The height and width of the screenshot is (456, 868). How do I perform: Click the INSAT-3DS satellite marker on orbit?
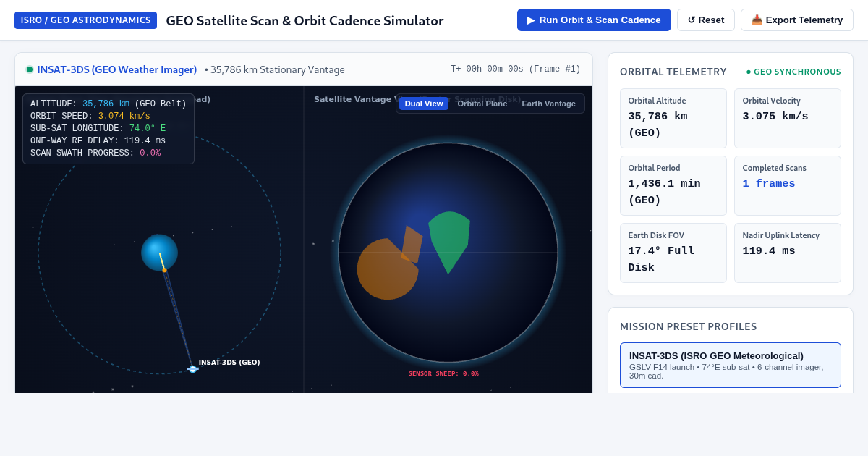(192, 369)
